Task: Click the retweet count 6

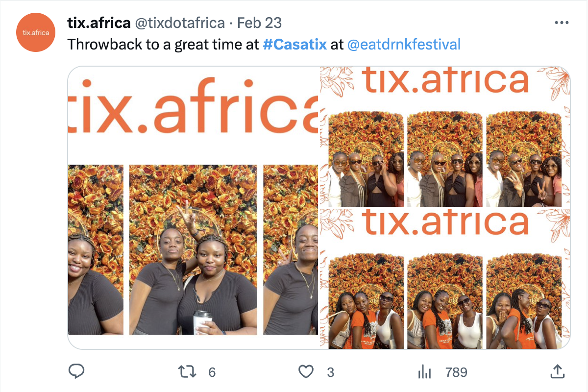Action: coord(212,372)
